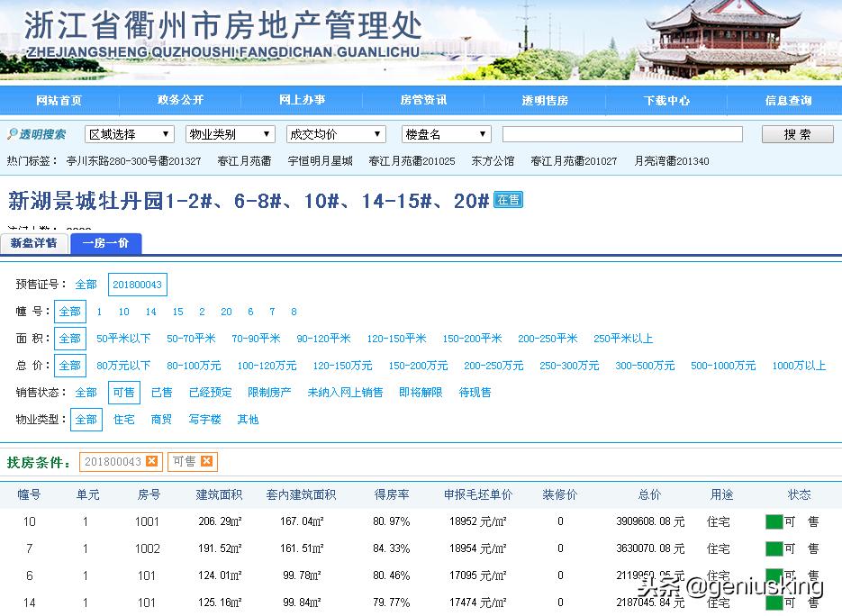Click 网站首页 in the navigation bar
This screenshot has height=616, width=842.
pos(59,102)
